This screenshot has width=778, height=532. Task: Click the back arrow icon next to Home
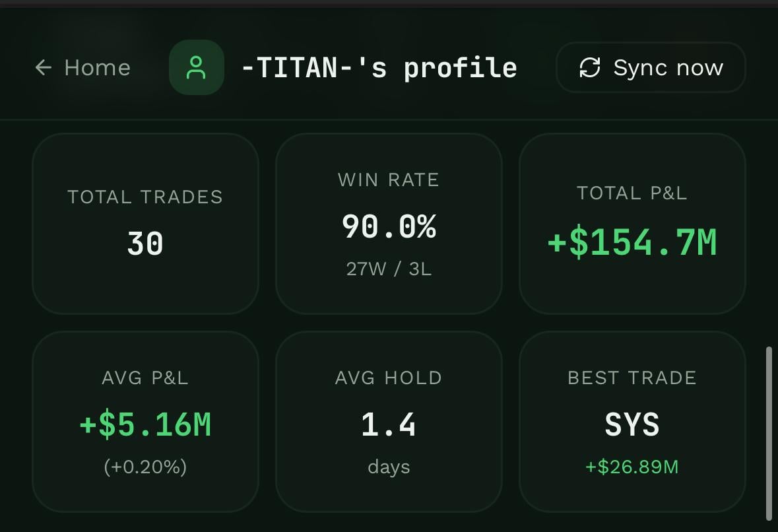coord(44,67)
